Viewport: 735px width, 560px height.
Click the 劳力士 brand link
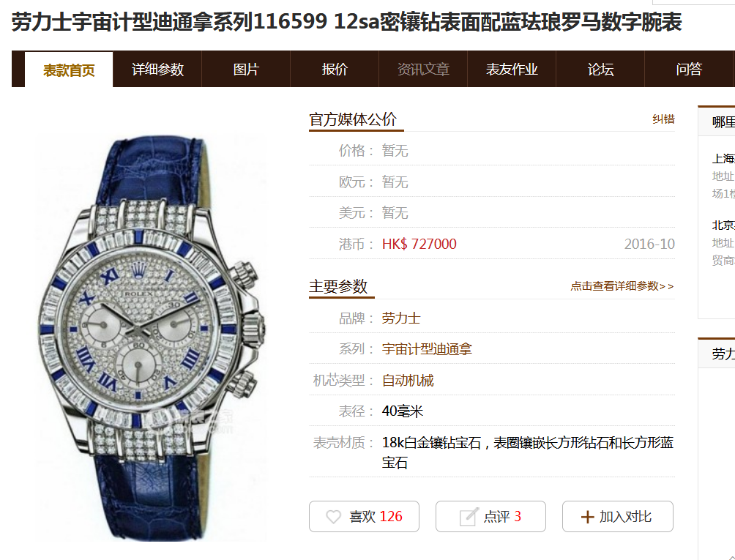[400, 318]
